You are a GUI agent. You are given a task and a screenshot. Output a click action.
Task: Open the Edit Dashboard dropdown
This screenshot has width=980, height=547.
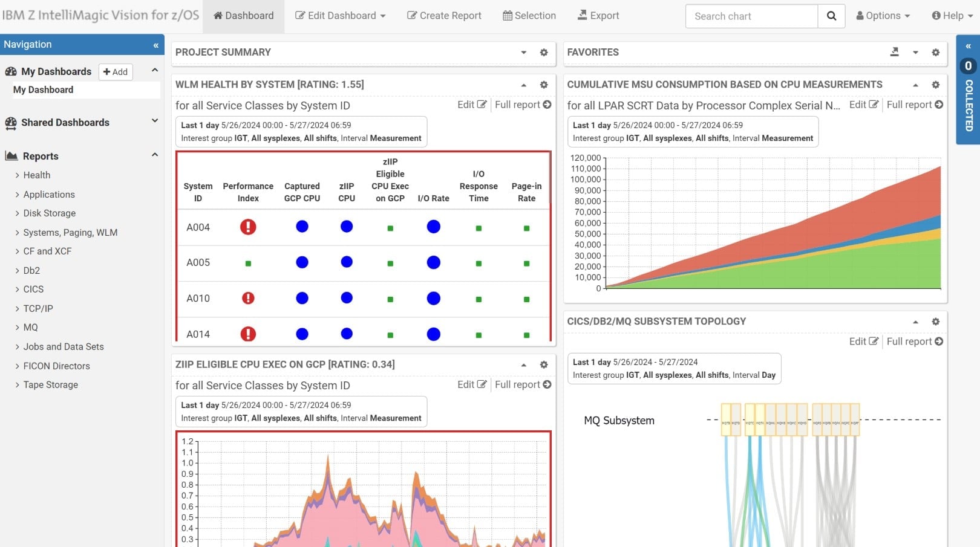point(340,16)
